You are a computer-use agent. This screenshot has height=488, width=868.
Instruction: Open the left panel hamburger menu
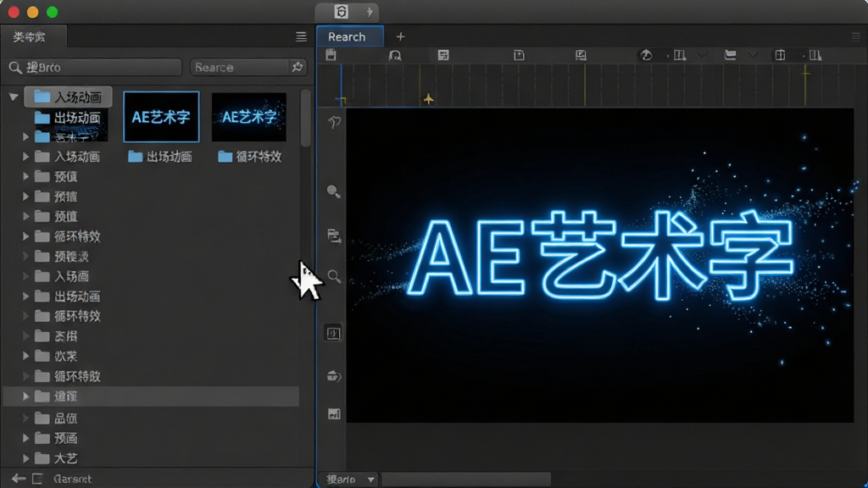coord(301,37)
